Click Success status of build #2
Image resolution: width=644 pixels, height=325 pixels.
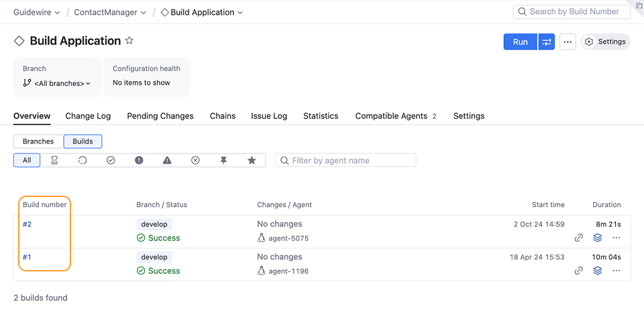click(164, 238)
